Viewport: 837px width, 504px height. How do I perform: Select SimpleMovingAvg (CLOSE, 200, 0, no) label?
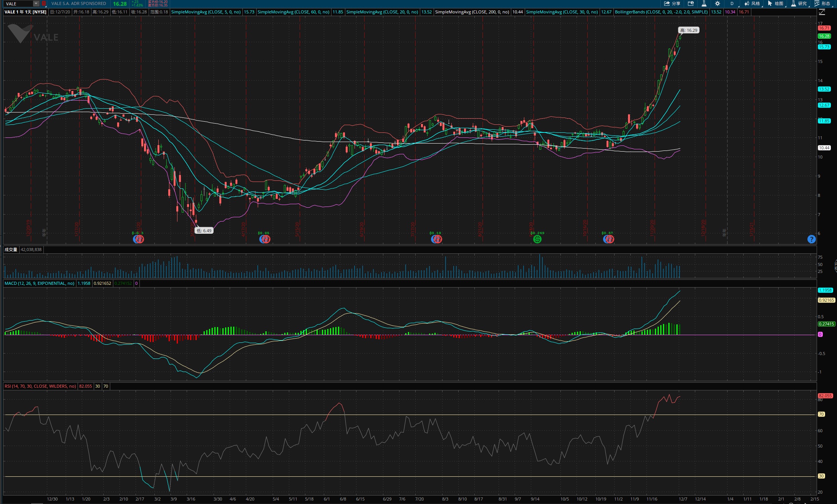(472, 12)
